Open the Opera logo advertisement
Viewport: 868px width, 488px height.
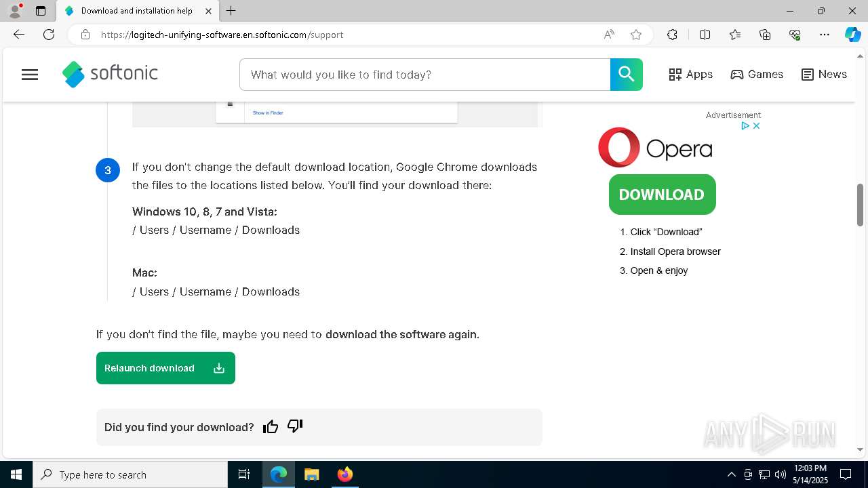(655, 147)
